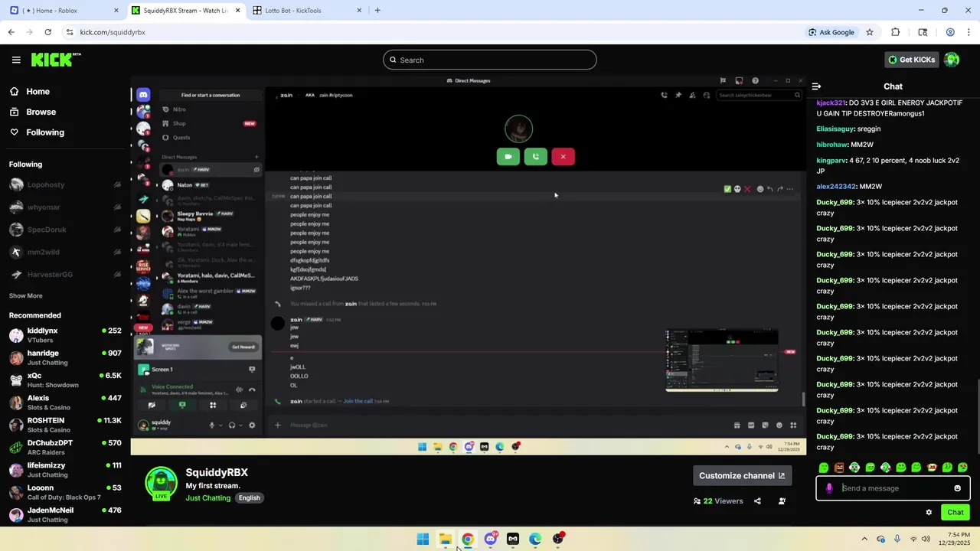
Task: Insert the first green emote in the emote row
Action: pyautogui.click(x=824, y=468)
